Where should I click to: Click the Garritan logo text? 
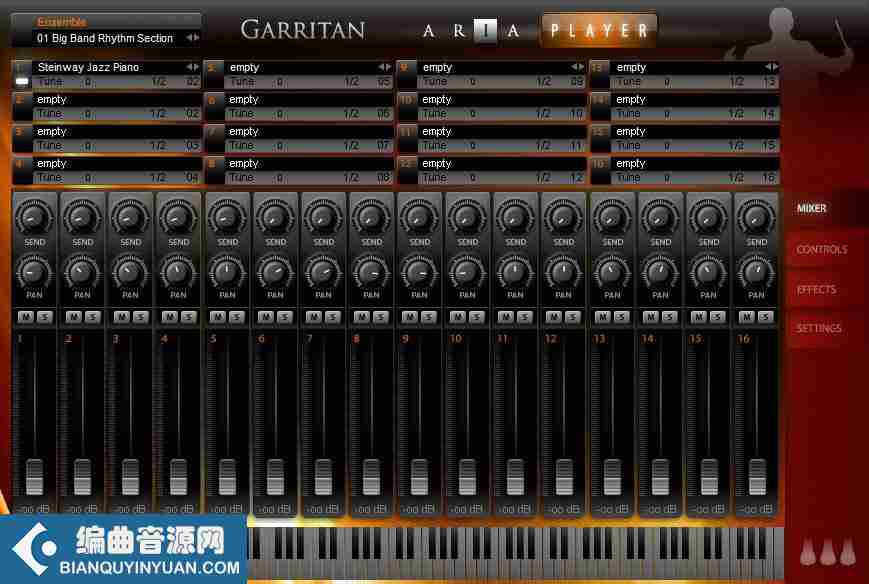tap(303, 29)
